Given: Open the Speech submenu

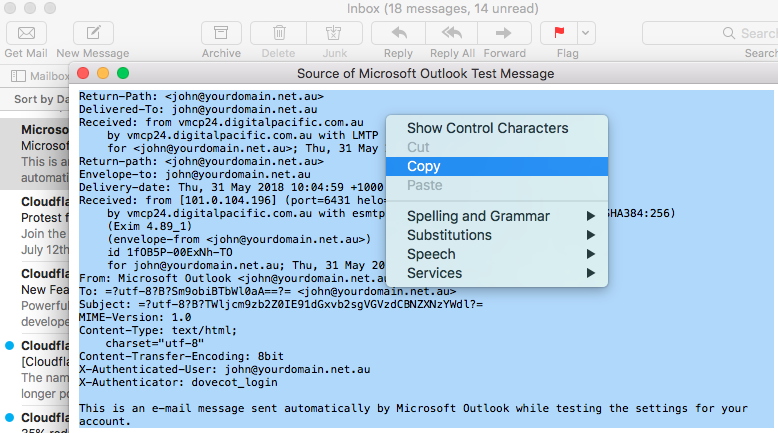Looking at the screenshot, I should (x=497, y=254).
